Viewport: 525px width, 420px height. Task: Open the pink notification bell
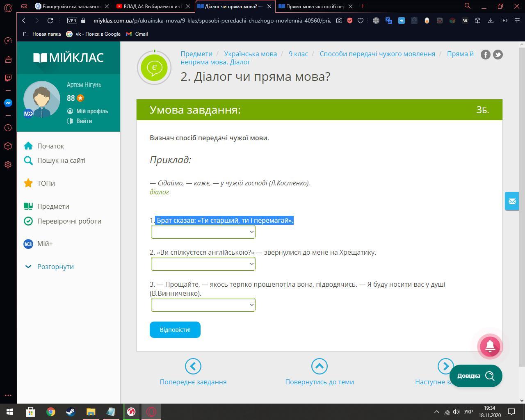490,347
